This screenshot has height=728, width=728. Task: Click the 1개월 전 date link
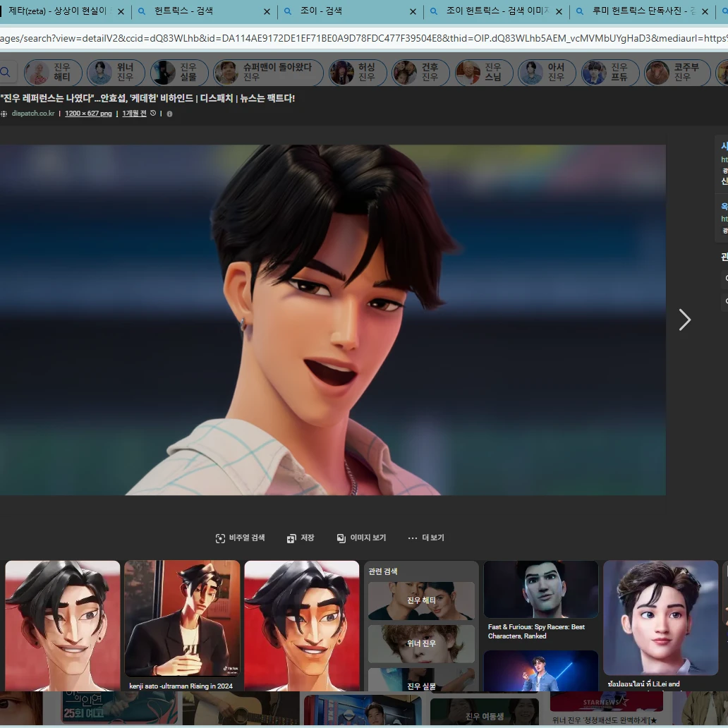click(134, 114)
